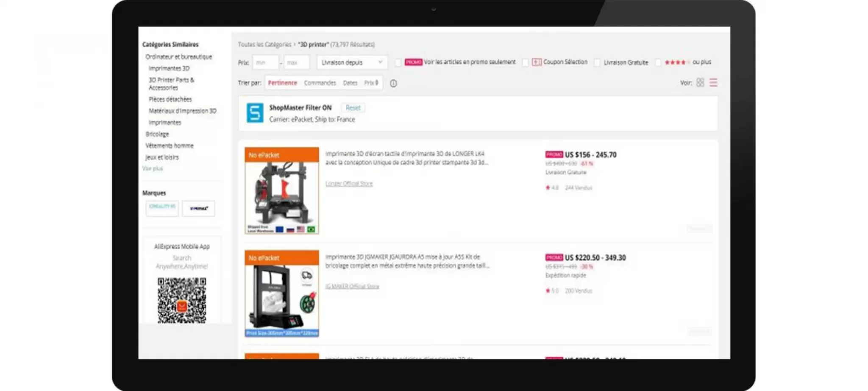Open LONGER LK4 printer title
Screen dimensions: 868x391
pos(407,158)
